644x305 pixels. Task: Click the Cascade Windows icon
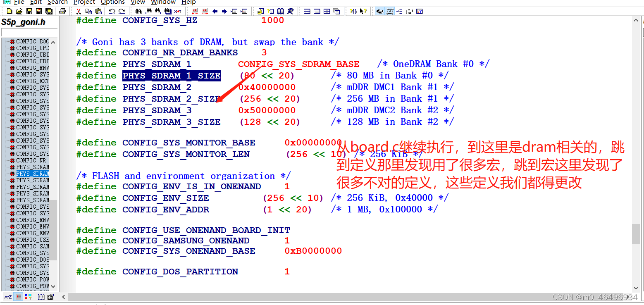coord(336,11)
